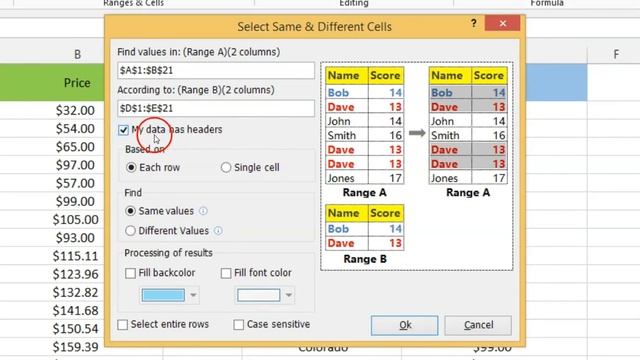Check Case sensitive option

(238, 325)
